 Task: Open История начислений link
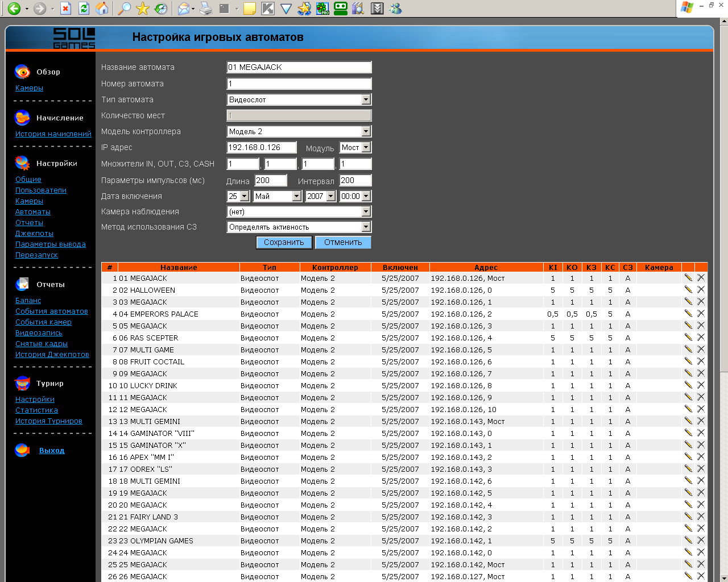[53, 134]
